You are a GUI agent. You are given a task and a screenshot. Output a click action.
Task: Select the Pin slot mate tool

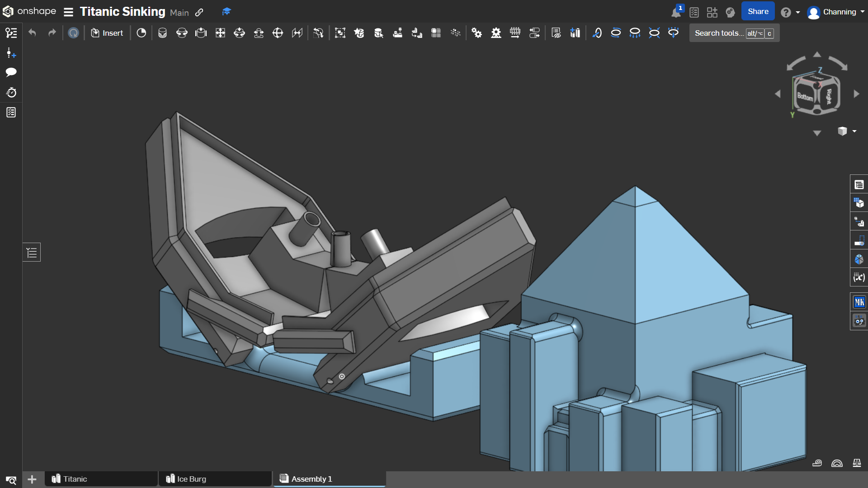point(259,33)
